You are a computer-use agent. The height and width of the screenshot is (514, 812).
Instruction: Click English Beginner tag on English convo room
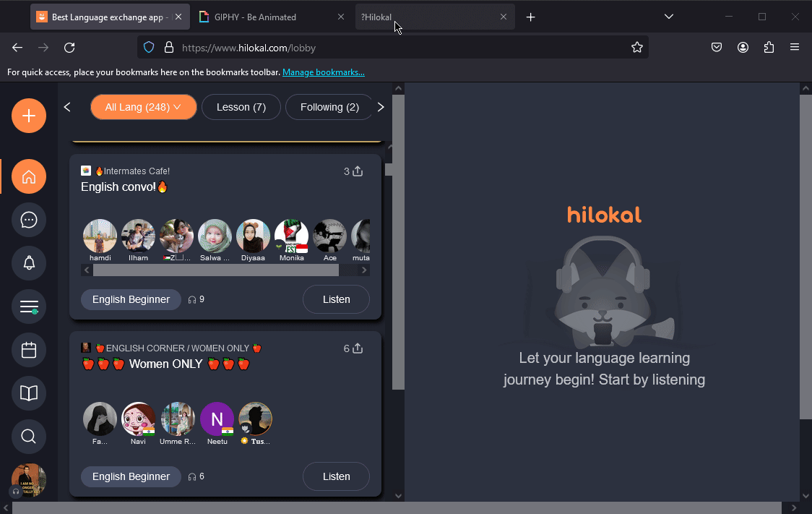coord(131,299)
